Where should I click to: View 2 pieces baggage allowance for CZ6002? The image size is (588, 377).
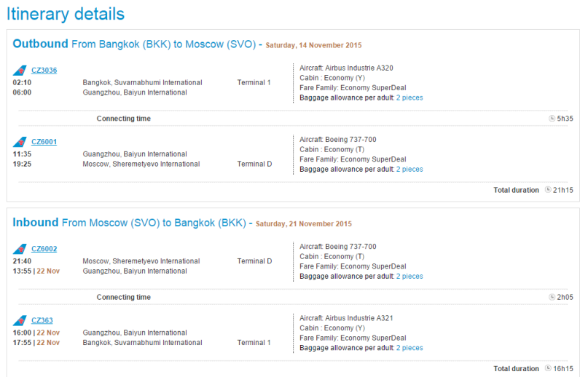pyautogui.click(x=409, y=277)
